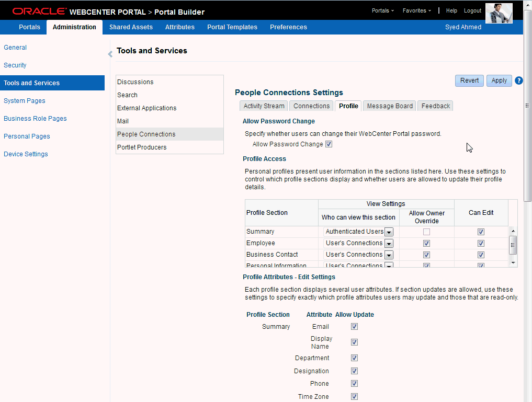Click the page's vertical scrollbar thumb

click(527, 106)
